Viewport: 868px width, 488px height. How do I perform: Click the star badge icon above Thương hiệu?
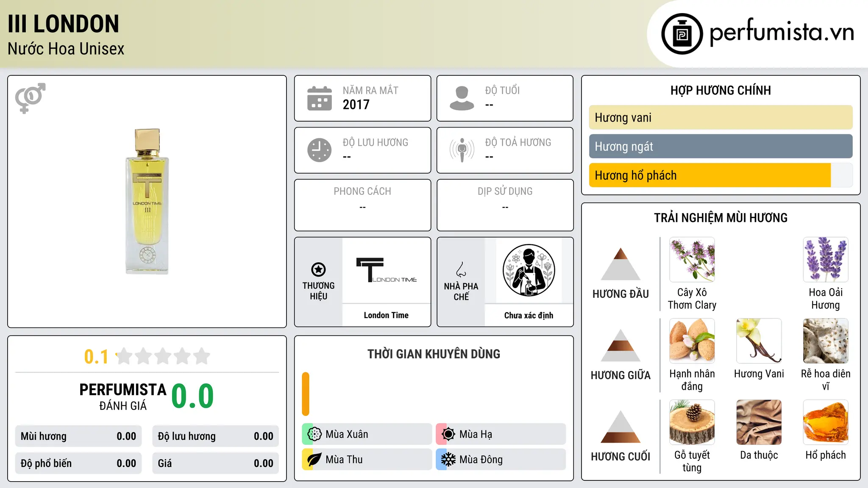click(318, 269)
